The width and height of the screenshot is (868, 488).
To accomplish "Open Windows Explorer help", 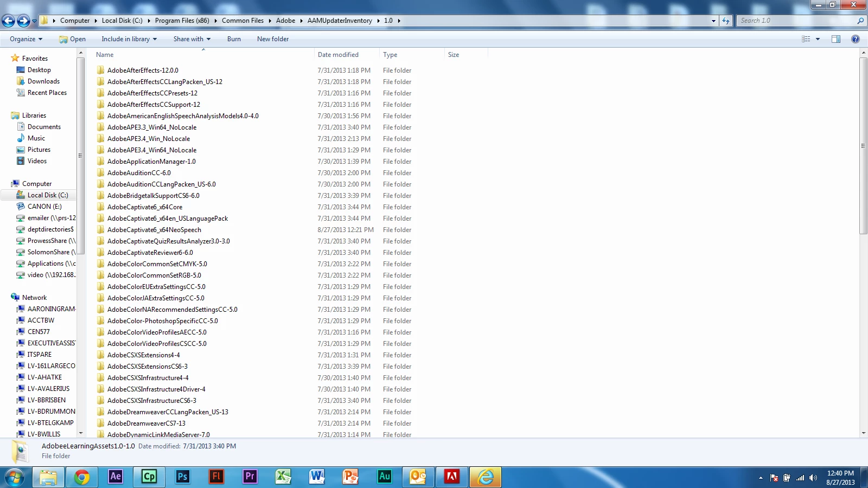I will (x=856, y=39).
